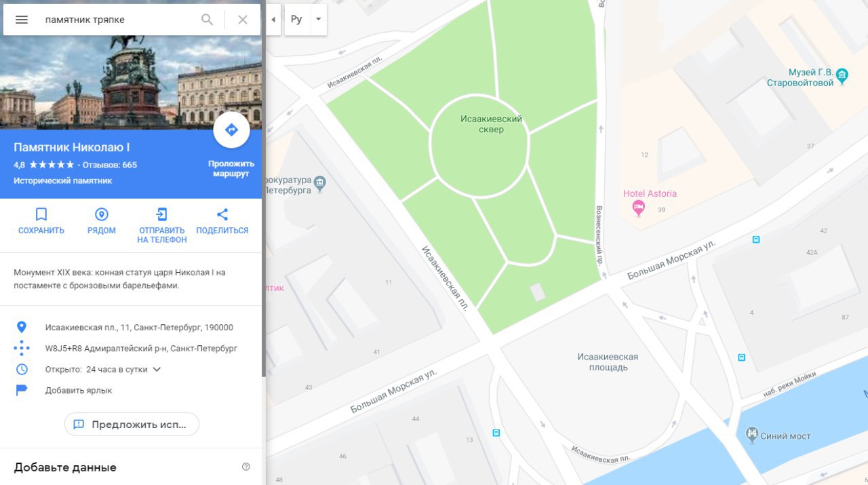Open the Hotel Astoria map marker

click(638, 208)
